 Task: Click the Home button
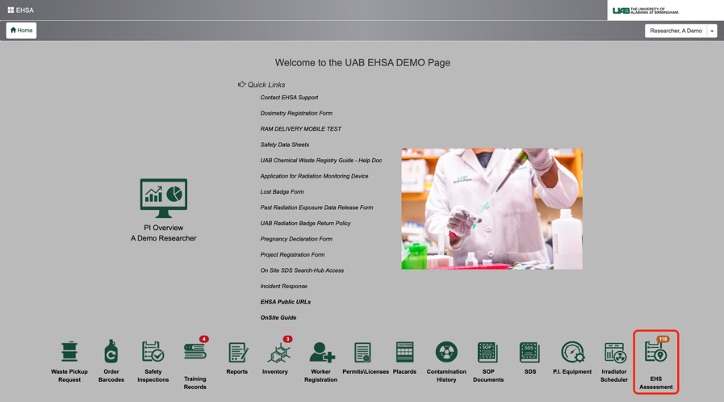(21, 31)
